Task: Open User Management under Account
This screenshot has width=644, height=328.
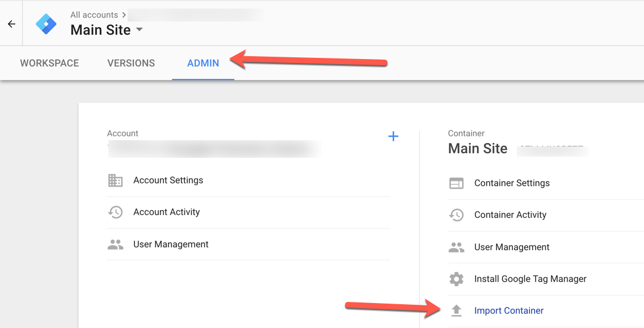Action: (x=171, y=244)
